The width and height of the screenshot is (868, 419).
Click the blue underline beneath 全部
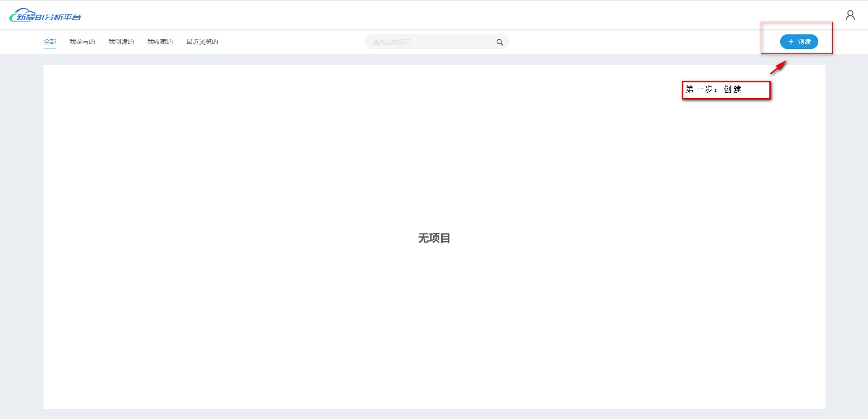[x=50, y=48]
